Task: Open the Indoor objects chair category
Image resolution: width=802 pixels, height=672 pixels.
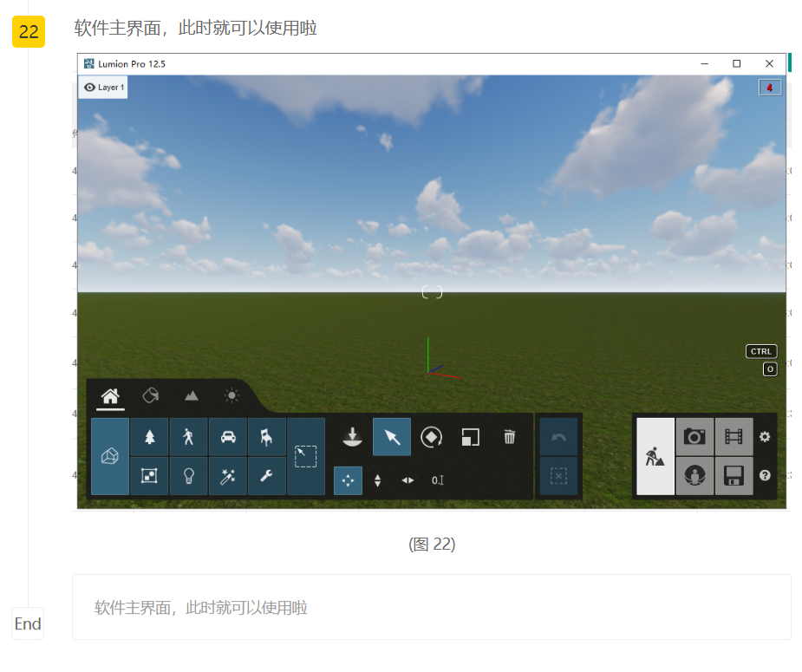Action: point(267,437)
